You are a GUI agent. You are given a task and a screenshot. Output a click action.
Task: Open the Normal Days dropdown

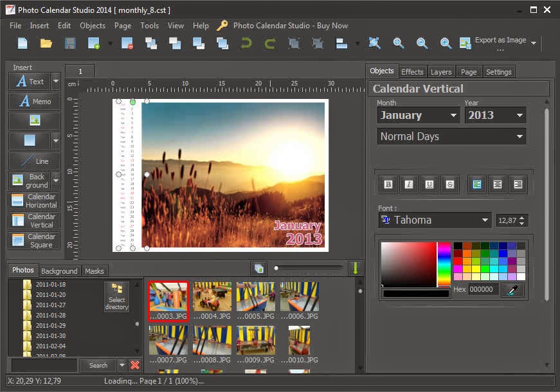[451, 136]
